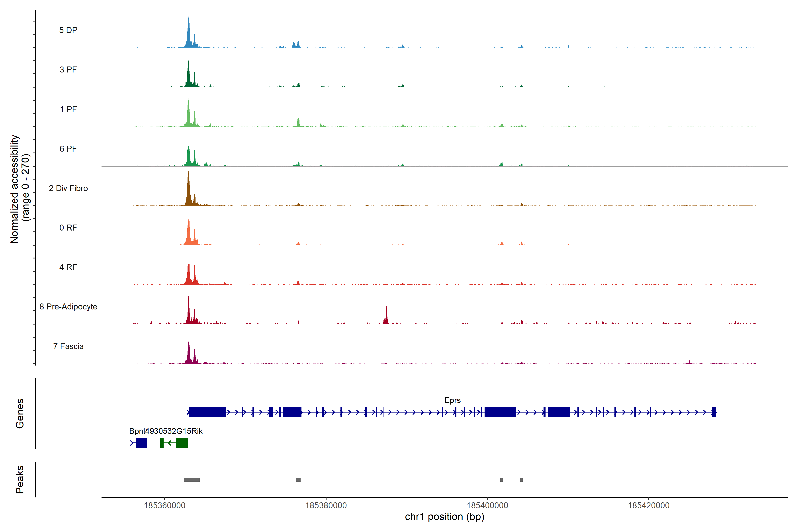The image size is (798, 532).
Task: Click the 8 Pre-Adipocyte track label
Action: click(x=68, y=306)
